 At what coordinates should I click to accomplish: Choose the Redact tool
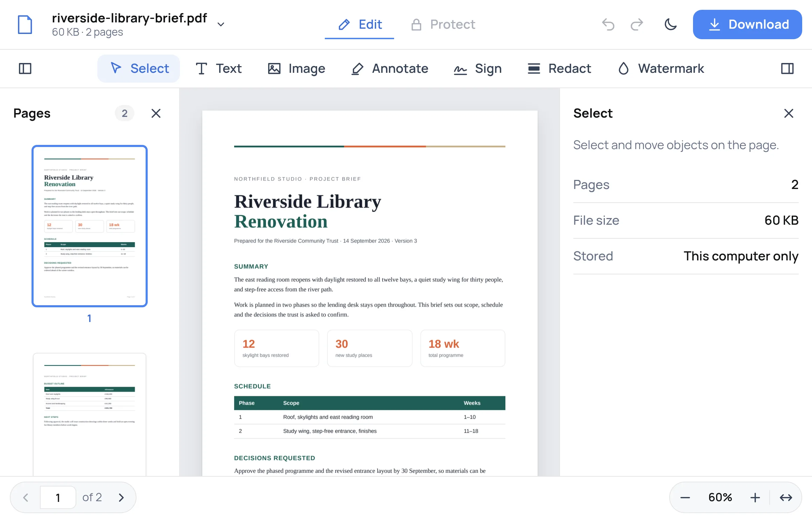[x=559, y=69]
